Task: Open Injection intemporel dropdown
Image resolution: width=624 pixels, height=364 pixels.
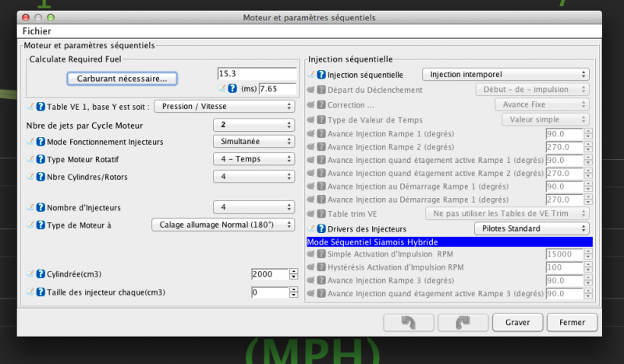Action: (x=505, y=74)
